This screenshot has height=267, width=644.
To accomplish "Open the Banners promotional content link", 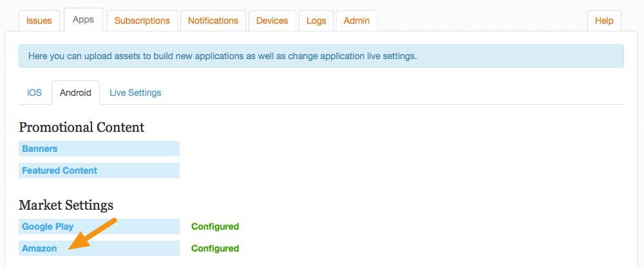I will [99, 149].
